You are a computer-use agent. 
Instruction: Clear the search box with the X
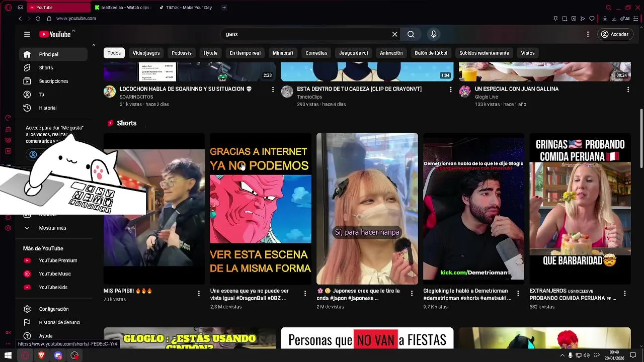394,34
